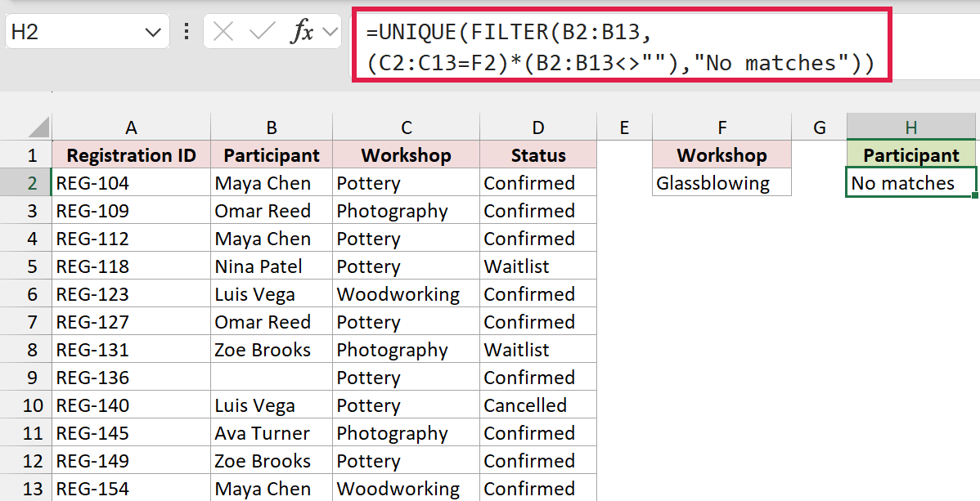Click the Name Box showing H2

tap(87, 31)
